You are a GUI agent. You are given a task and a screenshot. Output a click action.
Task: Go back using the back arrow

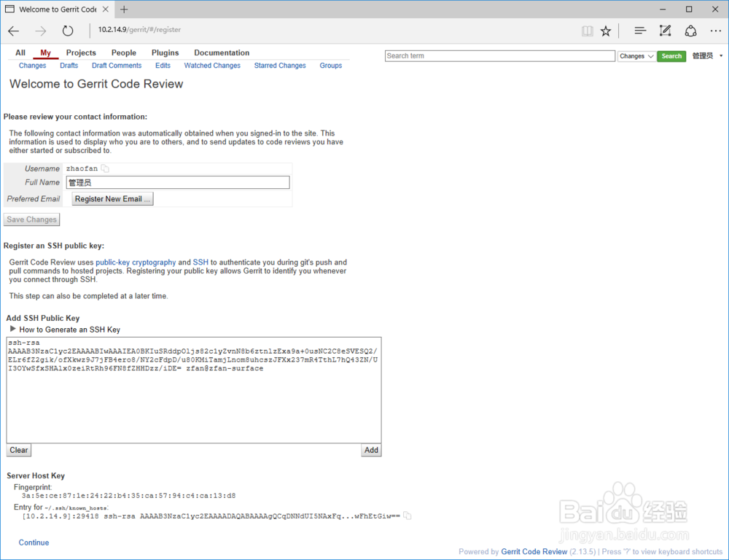click(x=13, y=31)
